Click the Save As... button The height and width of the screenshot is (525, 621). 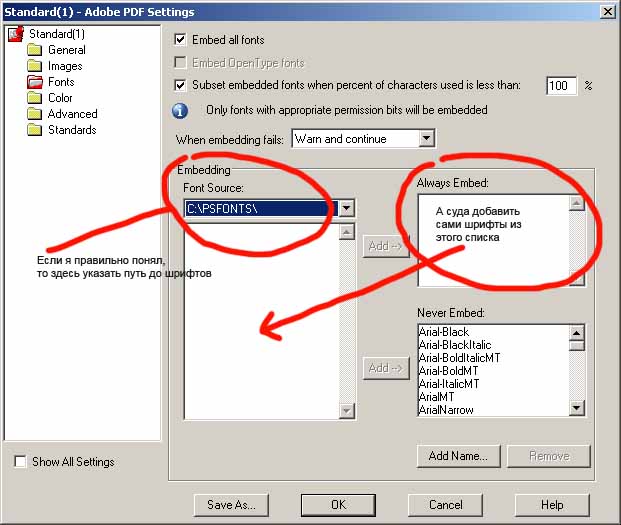[231, 505]
